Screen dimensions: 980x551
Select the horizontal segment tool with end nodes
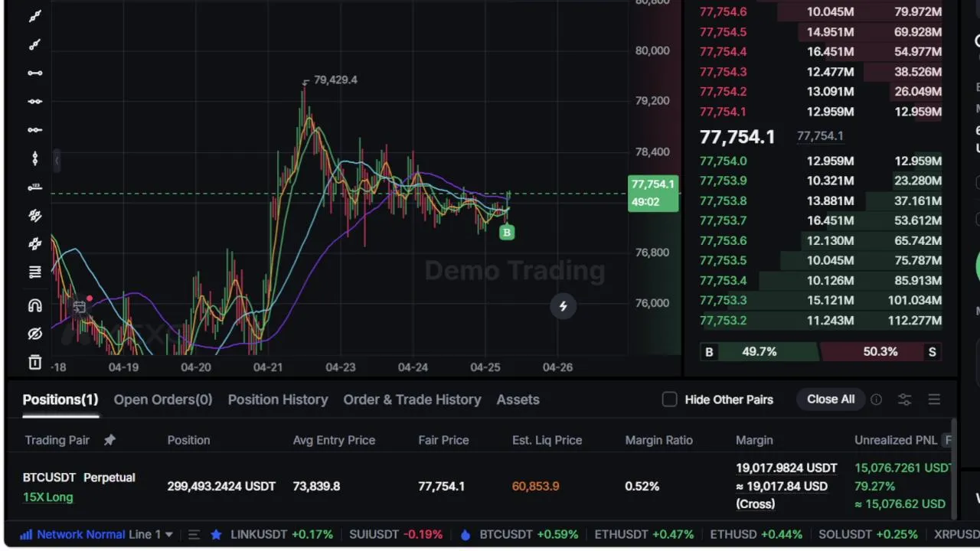click(x=34, y=73)
